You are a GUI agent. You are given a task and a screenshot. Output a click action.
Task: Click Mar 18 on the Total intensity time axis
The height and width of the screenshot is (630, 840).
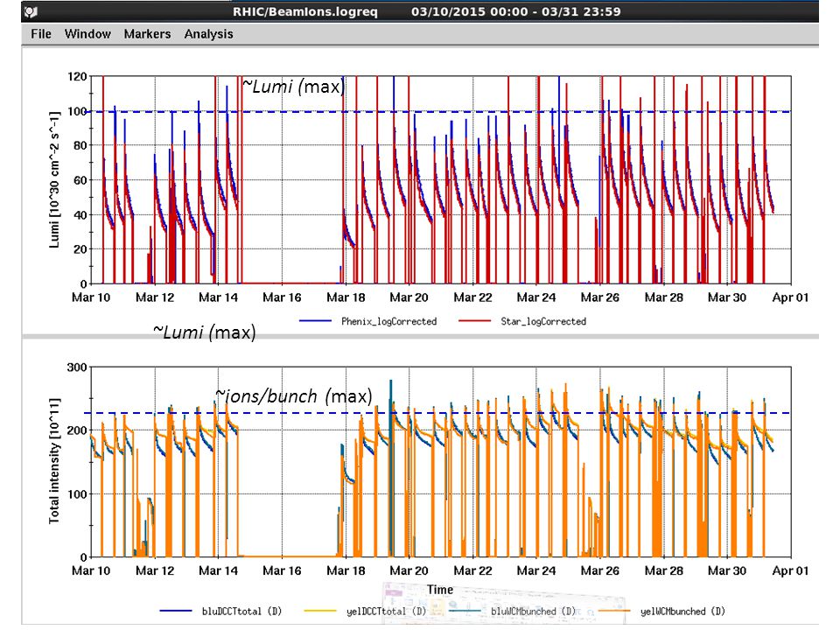coord(346,570)
